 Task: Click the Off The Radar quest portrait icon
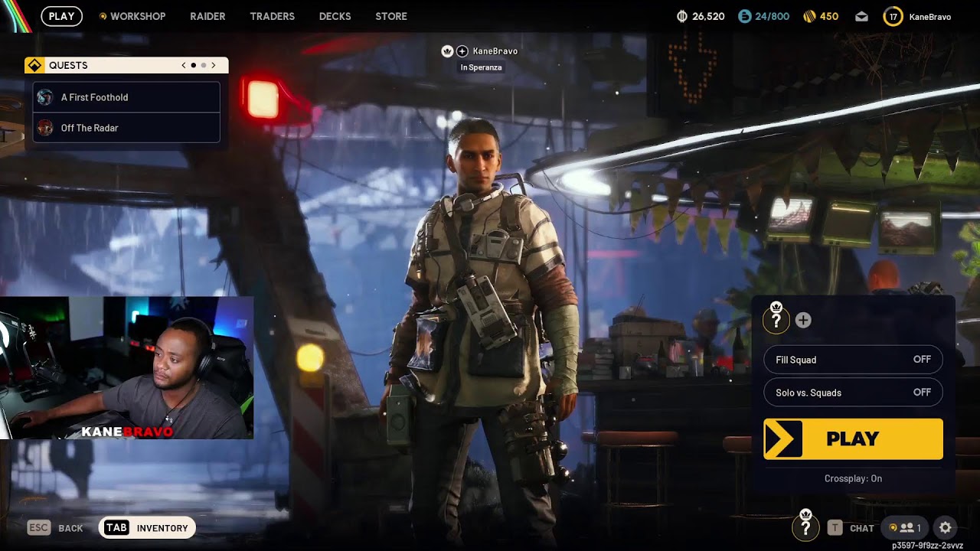point(45,128)
